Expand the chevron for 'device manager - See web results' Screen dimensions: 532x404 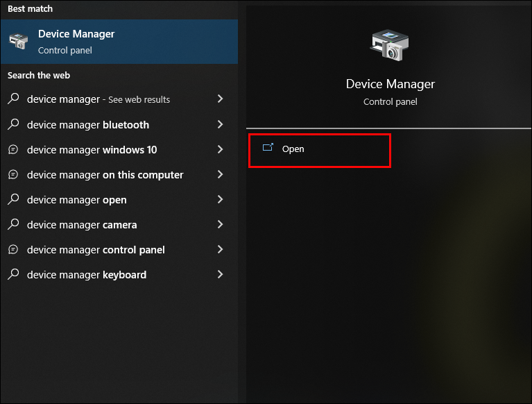220,99
